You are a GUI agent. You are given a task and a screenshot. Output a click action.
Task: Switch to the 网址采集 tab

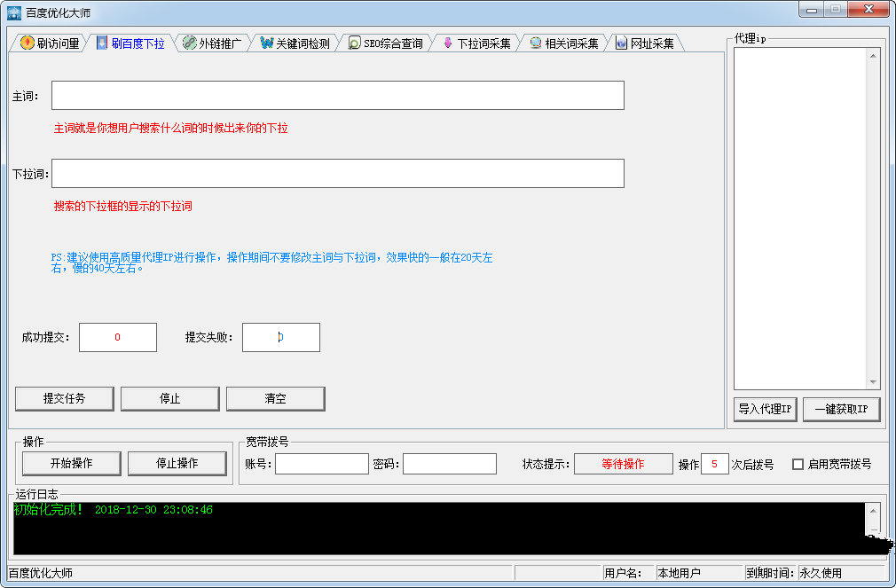pyautogui.click(x=646, y=43)
